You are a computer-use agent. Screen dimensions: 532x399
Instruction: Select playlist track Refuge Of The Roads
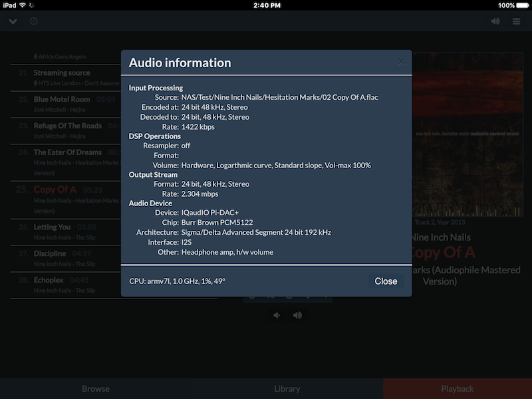point(65,130)
